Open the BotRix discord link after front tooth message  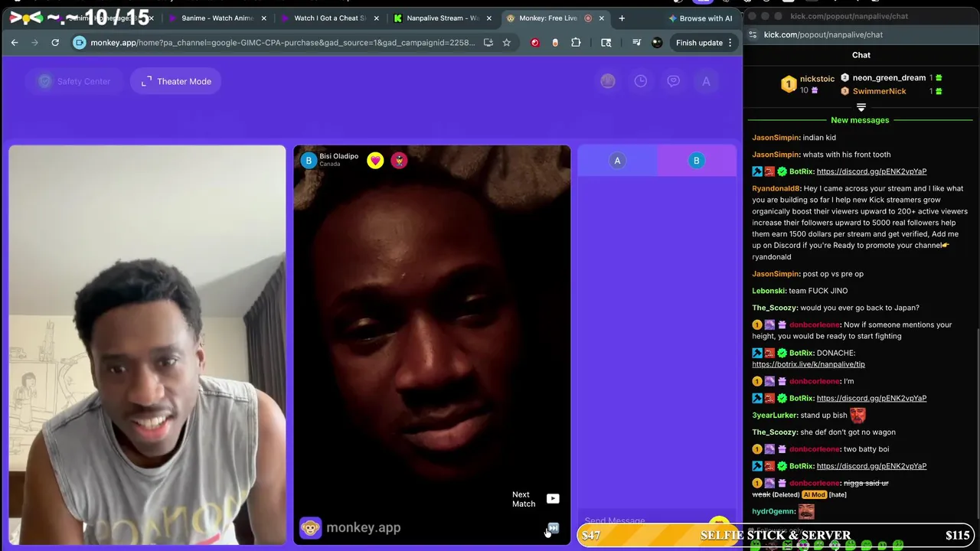coord(871,171)
